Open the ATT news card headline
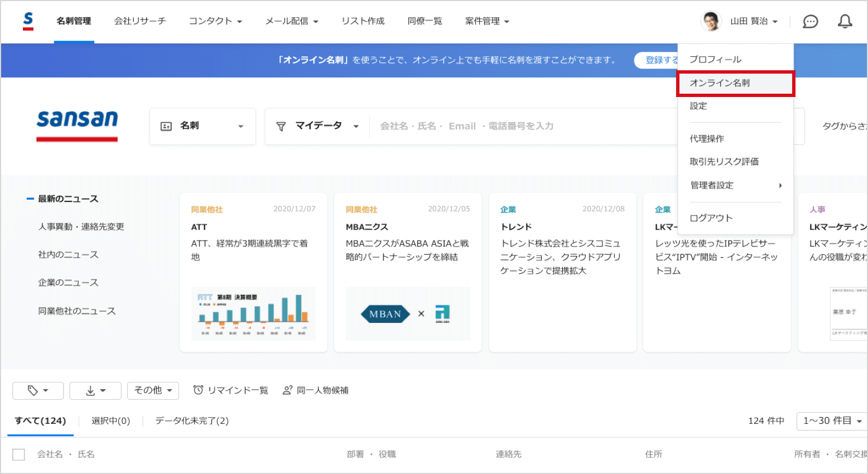The height and width of the screenshot is (474, 868). 199,227
